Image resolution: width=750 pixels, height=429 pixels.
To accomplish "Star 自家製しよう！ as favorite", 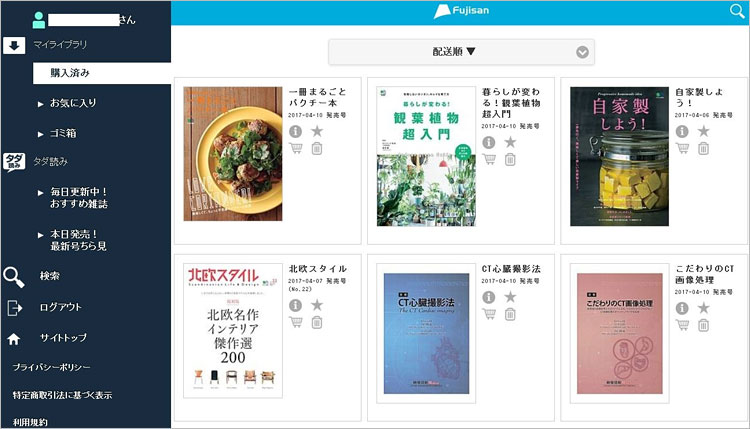I will click(703, 131).
